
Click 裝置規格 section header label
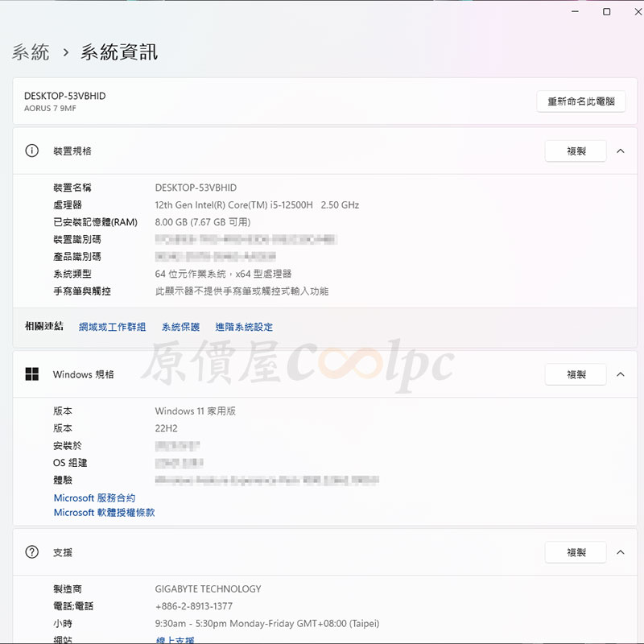tap(72, 151)
